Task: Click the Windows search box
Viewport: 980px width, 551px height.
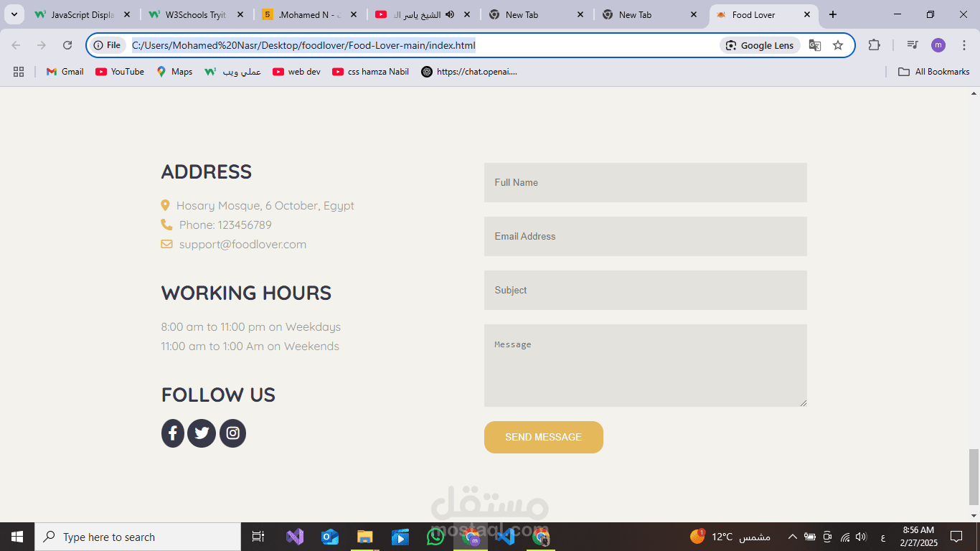Action: click(138, 537)
